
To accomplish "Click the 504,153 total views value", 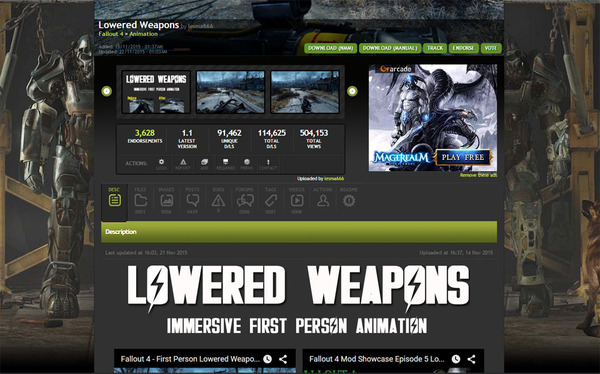I will click(x=314, y=133).
